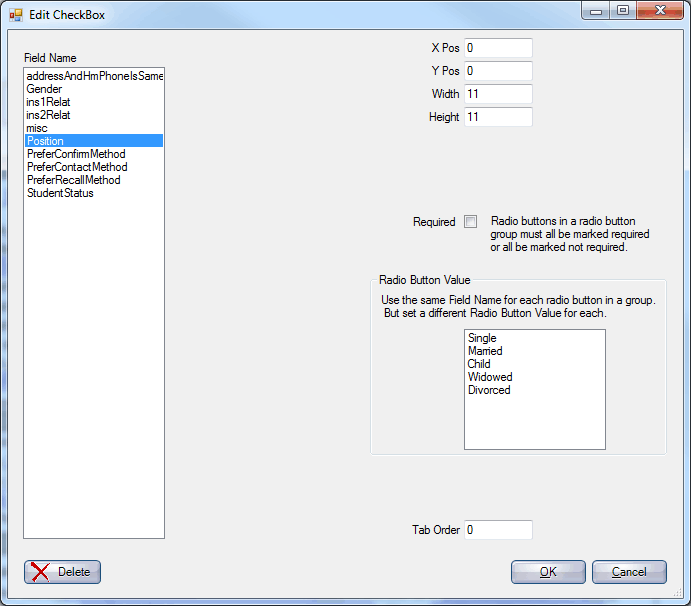Image resolution: width=691 pixels, height=606 pixels.
Task: Select ins2Relat field name
Action: (x=94, y=115)
